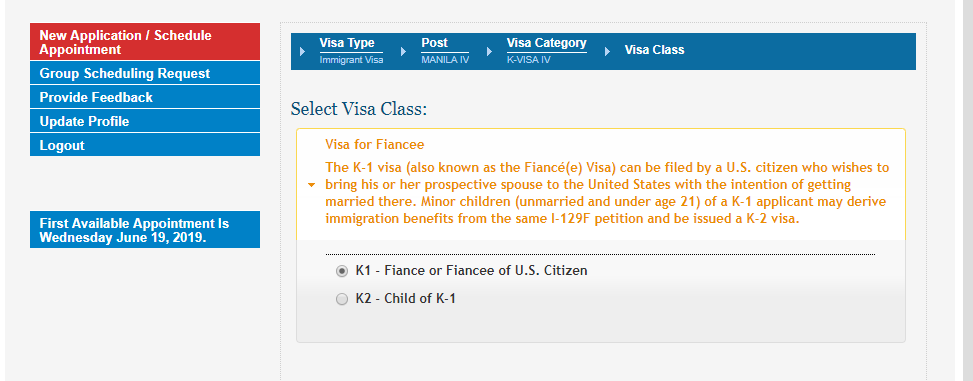
Task: Open Group Scheduling Request menu item
Action: click(145, 73)
